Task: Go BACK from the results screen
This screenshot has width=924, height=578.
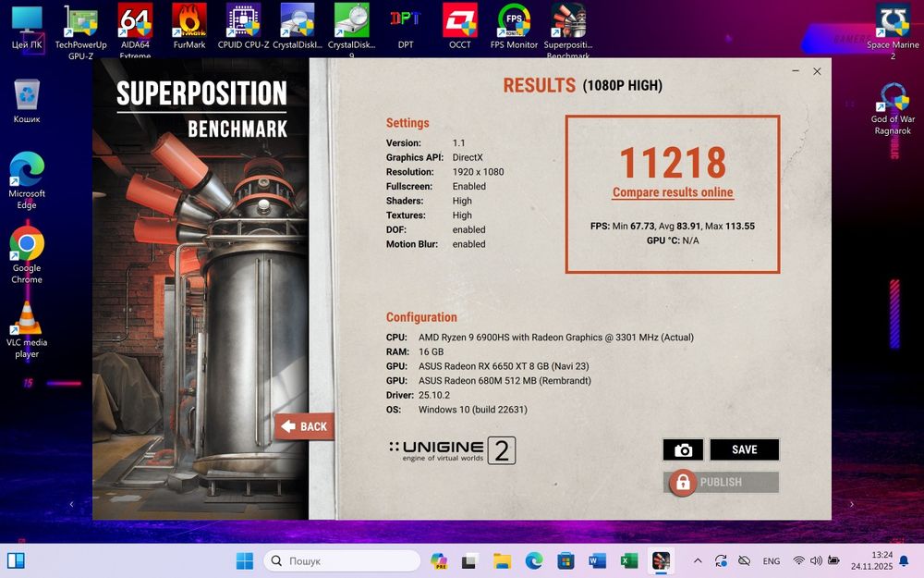Action: pyautogui.click(x=304, y=426)
